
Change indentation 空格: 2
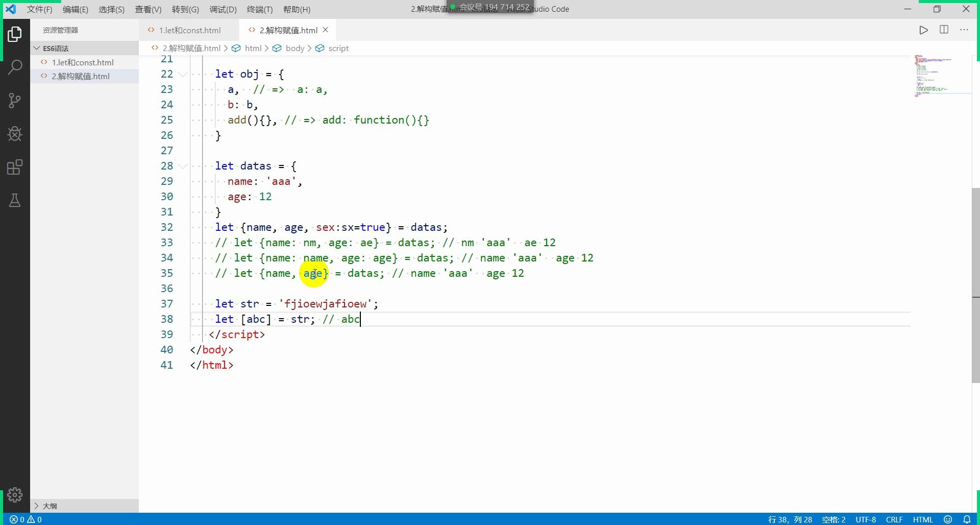point(834,519)
